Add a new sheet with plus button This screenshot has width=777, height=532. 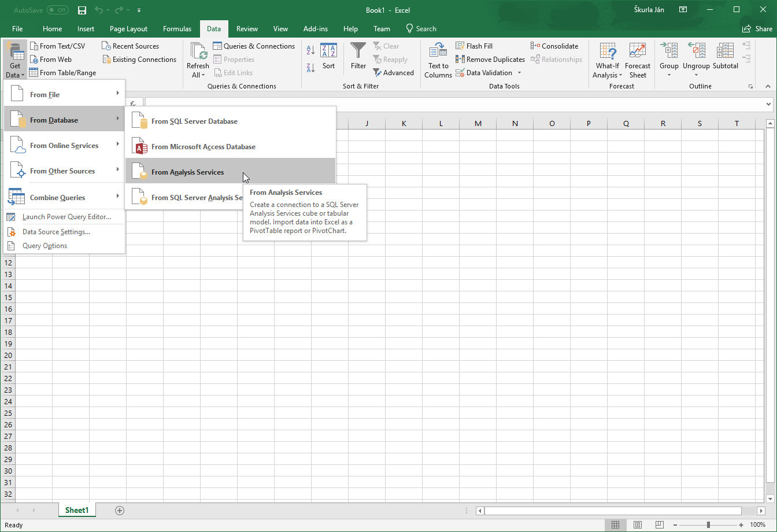pyautogui.click(x=120, y=510)
